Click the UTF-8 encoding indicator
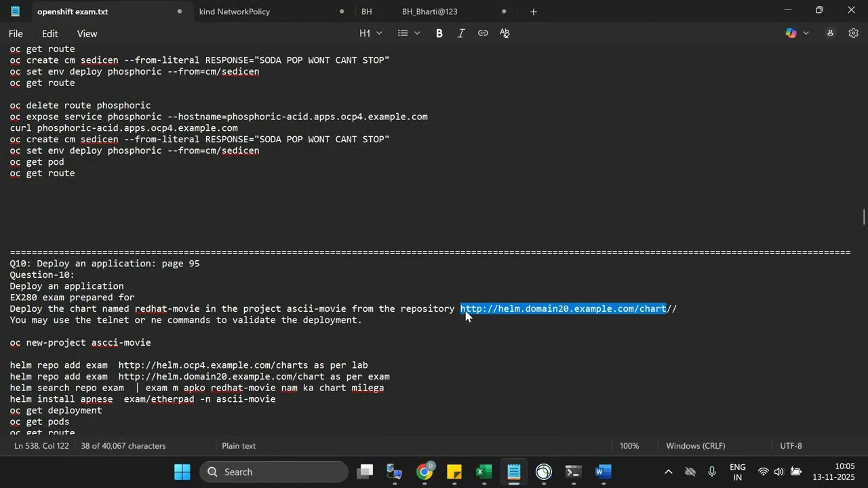868x488 pixels. (791, 446)
